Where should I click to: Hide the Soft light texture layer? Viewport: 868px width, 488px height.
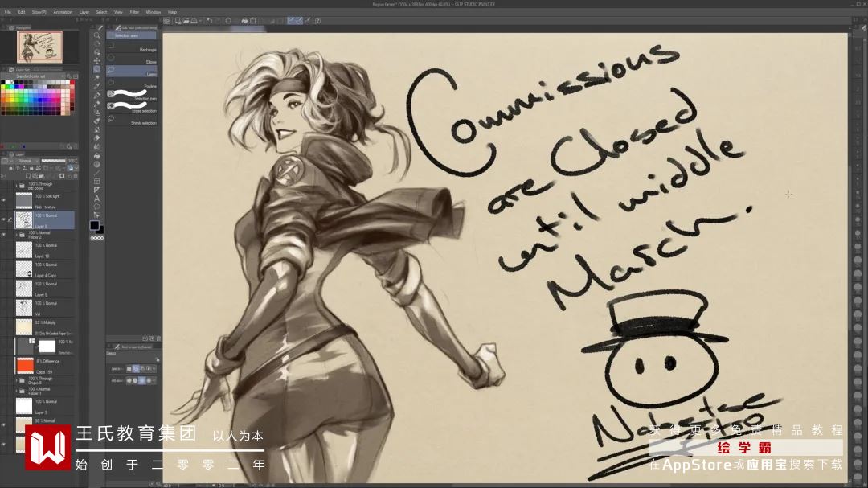[x=4, y=200]
